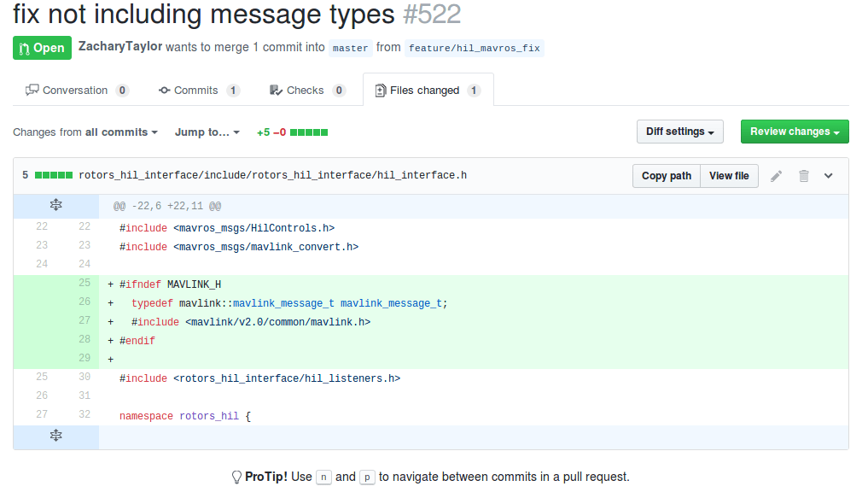Viewport: 868px width, 498px height.
Task: Open the Jump to… dropdown
Action: click(207, 132)
